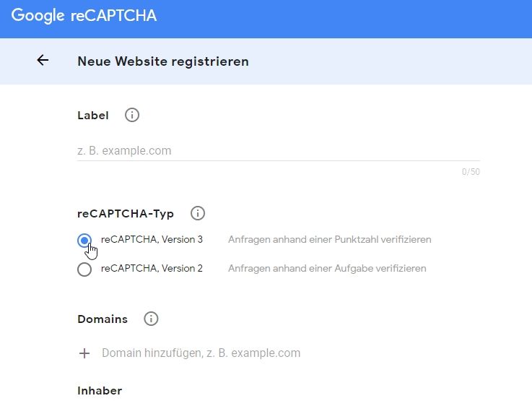Viewport: 532px width, 401px height.
Task: Focus the Label text input field
Action: point(278,151)
